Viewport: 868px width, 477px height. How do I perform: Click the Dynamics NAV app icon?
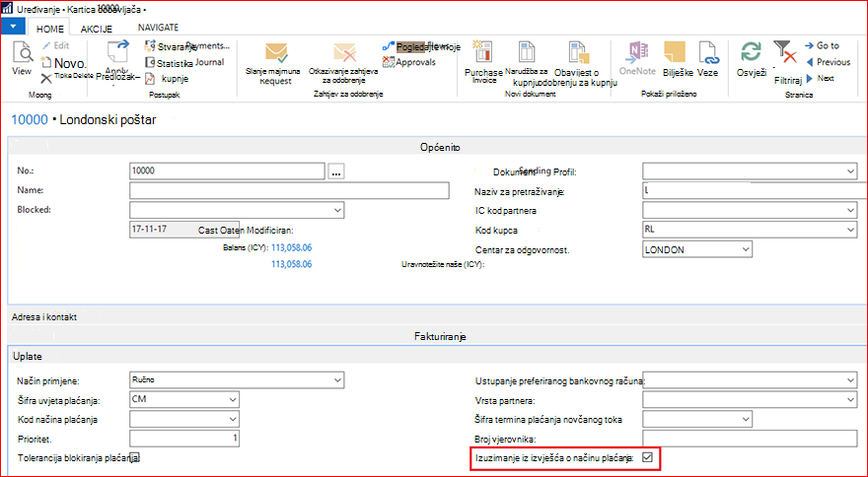coord(7,10)
